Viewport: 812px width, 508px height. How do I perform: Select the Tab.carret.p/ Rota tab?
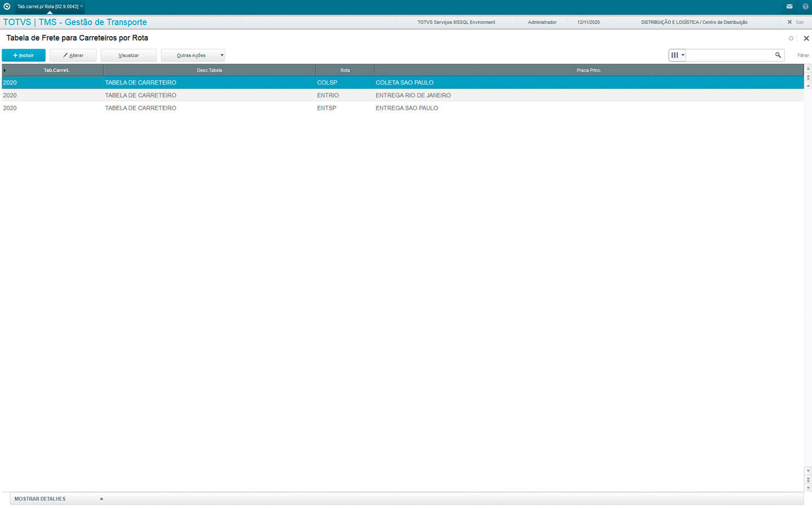pos(47,7)
